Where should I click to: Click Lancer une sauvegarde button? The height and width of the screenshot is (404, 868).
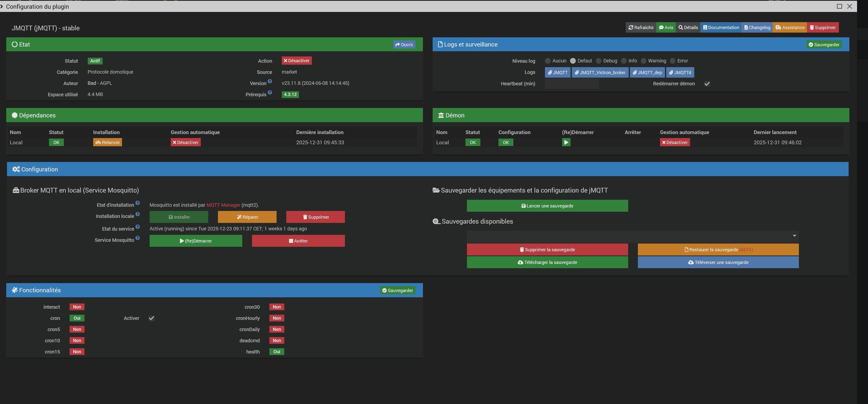(547, 206)
